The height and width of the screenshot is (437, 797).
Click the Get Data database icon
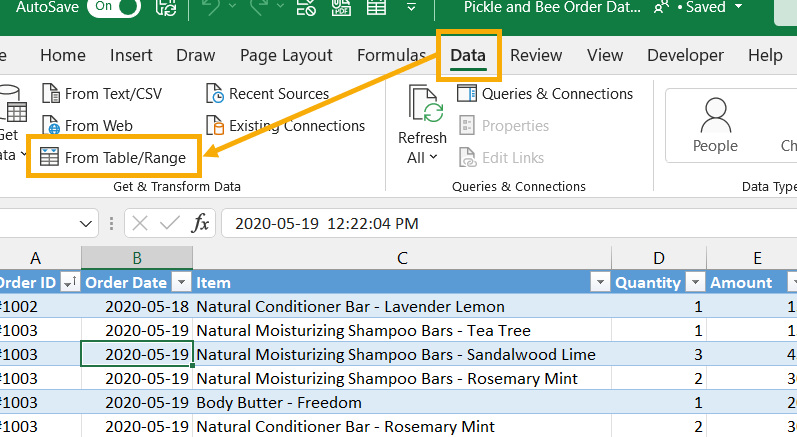[x=11, y=104]
